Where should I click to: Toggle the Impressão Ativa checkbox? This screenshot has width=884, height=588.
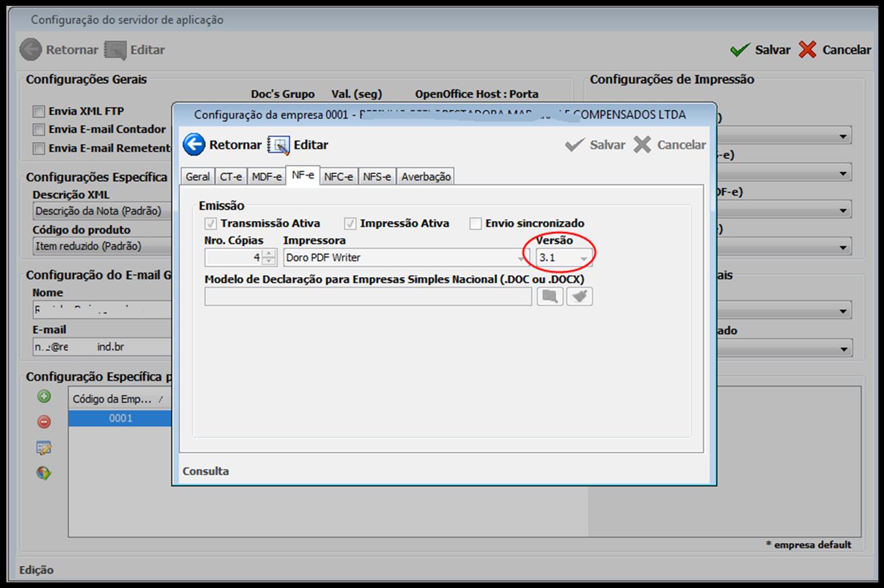tap(350, 224)
